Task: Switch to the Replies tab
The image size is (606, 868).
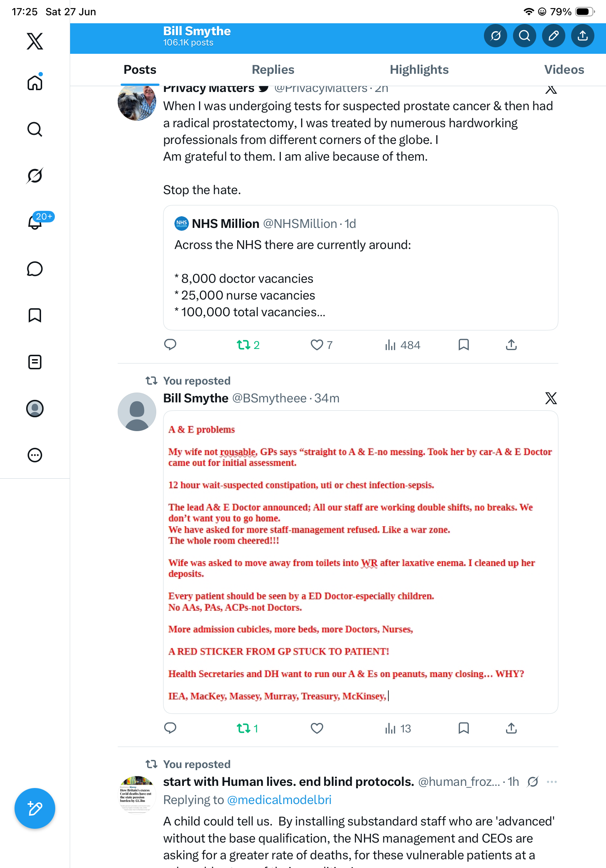Action: (273, 69)
